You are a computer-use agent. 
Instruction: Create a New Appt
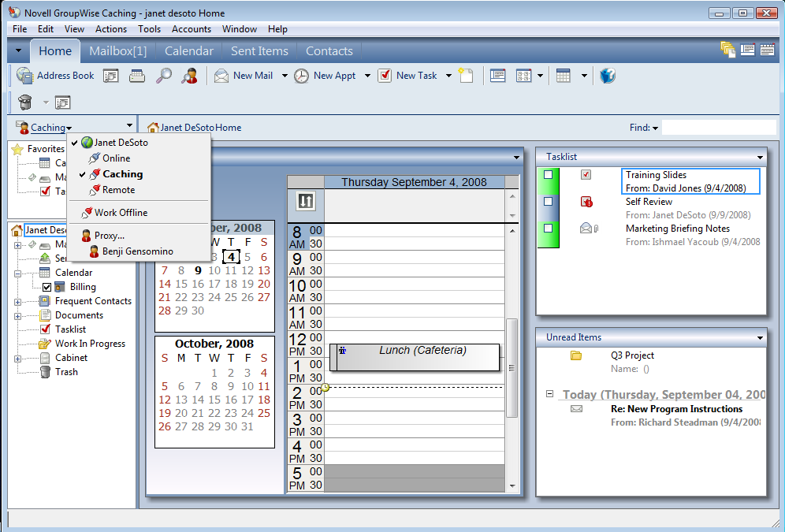[x=325, y=76]
